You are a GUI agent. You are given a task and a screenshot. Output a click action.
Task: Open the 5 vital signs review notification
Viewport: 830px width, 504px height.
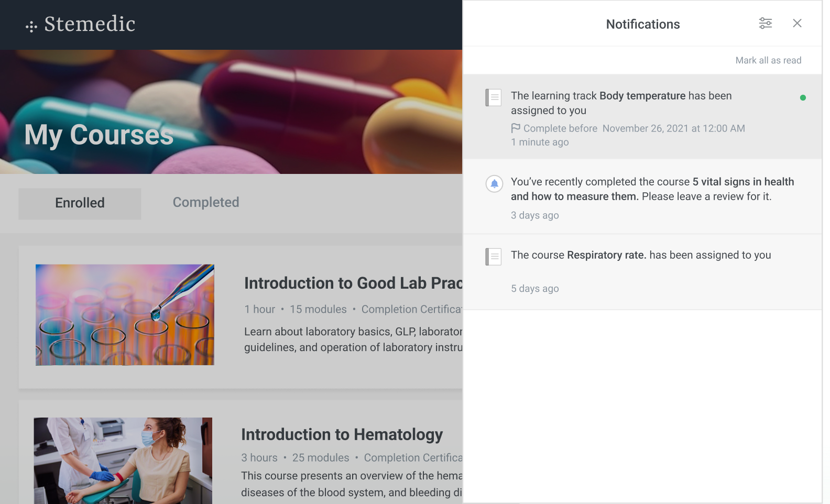[642, 196]
